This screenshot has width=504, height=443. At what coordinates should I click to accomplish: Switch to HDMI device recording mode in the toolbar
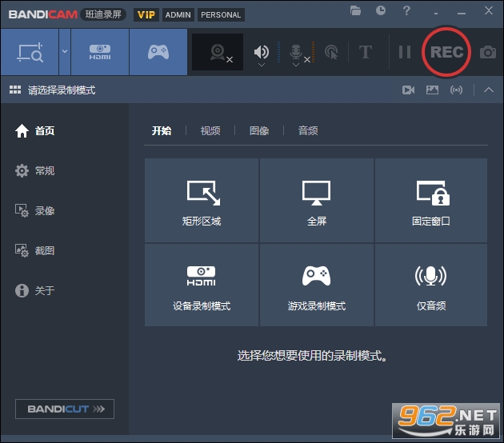pyautogui.click(x=100, y=52)
